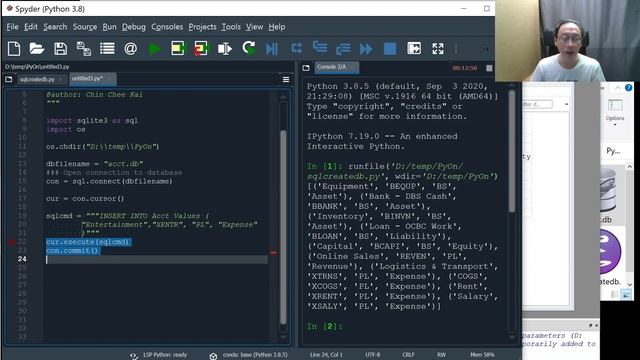Click UTF-8 encoding status entry
The height and width of the screenshot is (360, 640).
[373, 355]
